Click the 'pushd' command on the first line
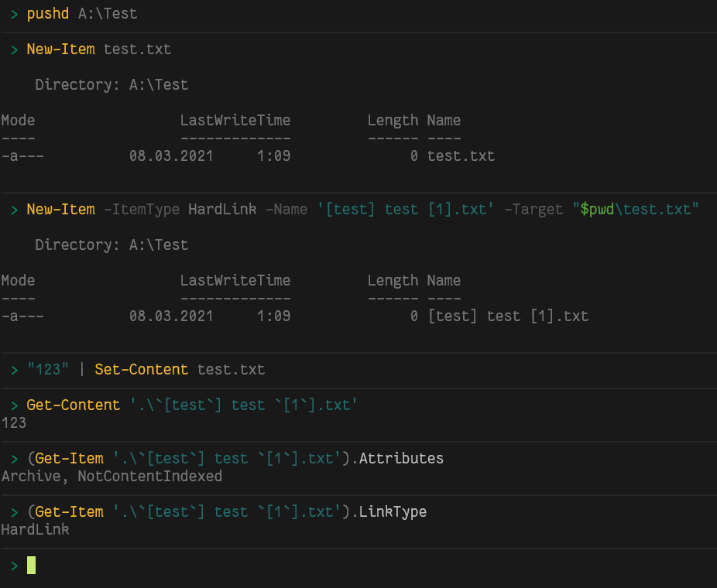 47,14
